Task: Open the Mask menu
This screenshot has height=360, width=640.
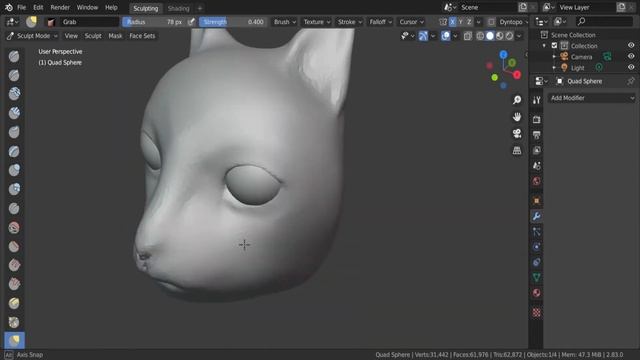Action: click(x=115, y=36)
